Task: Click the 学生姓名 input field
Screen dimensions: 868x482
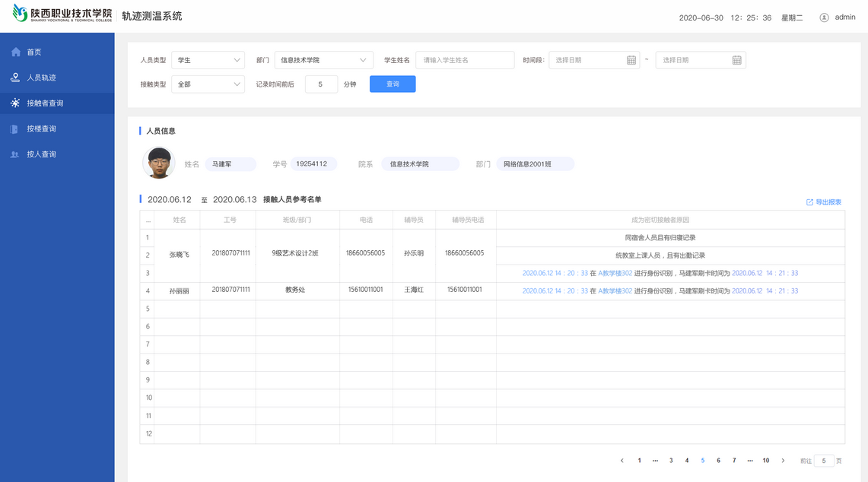Action: pyautogui.click(x=465, y=60)
